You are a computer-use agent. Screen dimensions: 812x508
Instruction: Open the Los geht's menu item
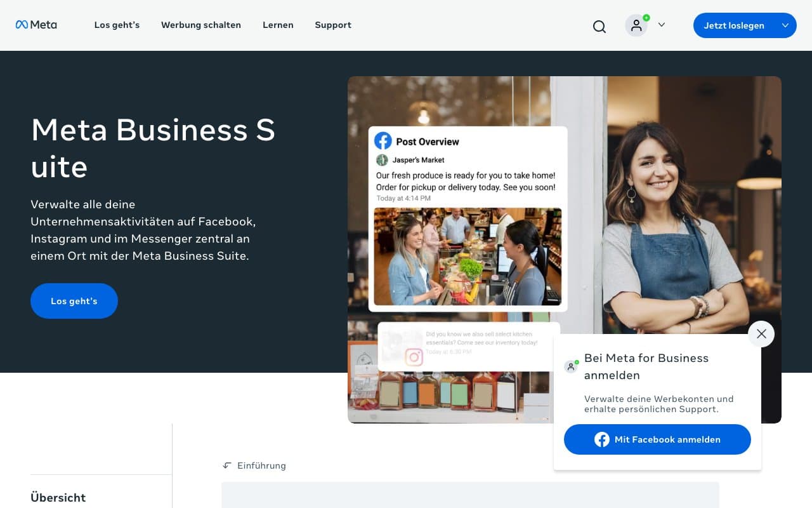tap(117, 25)
